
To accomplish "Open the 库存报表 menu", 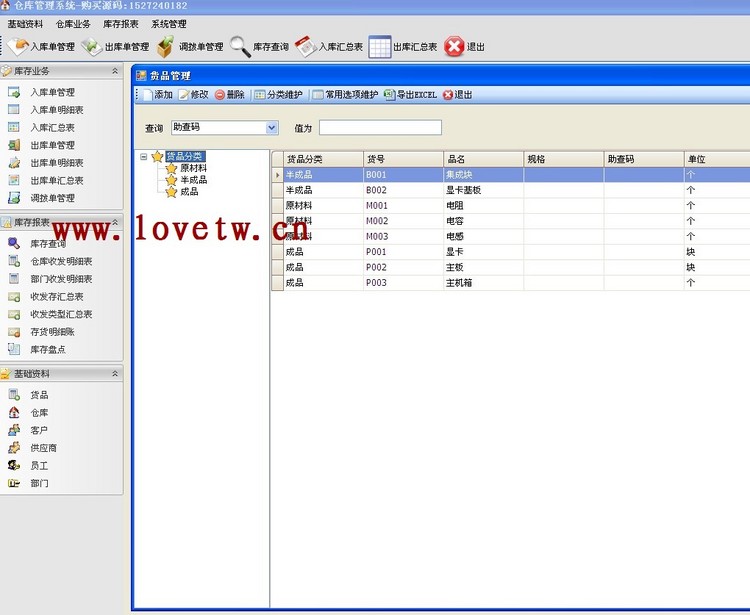I will coord(121,24).
